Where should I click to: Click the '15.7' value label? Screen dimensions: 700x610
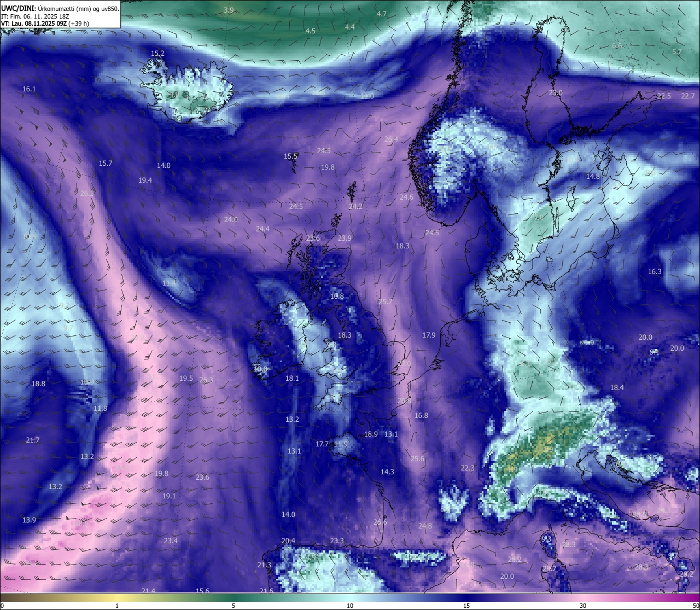pos(106,163)
